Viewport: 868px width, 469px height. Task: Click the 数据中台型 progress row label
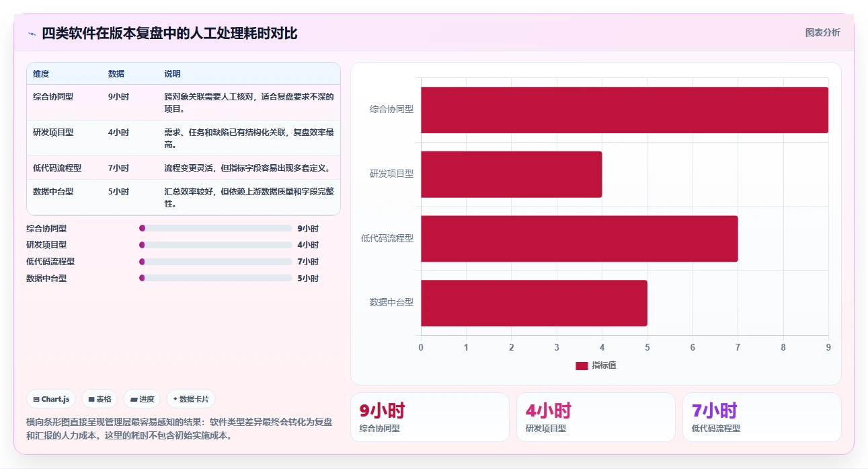pyautogui.click(x=46, y=278)
